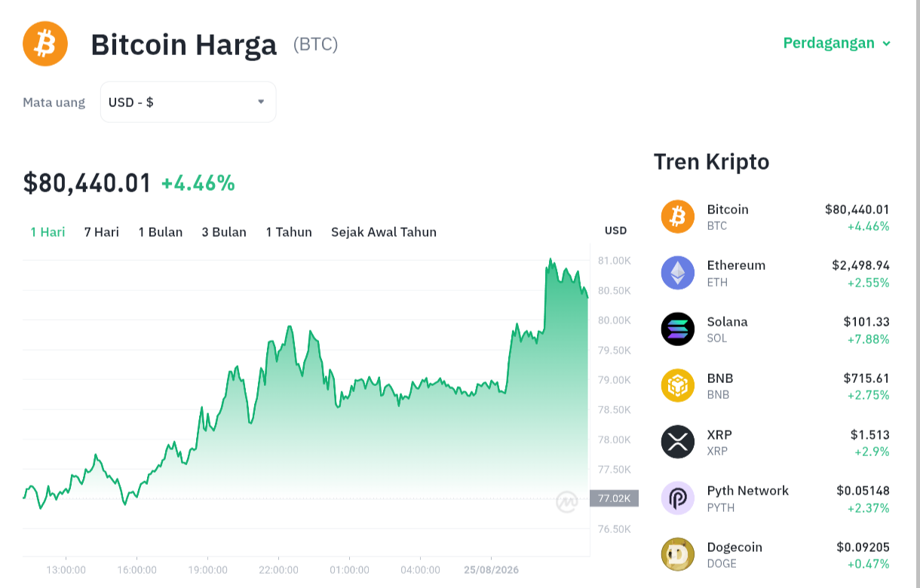
Task: Click the XRP logo icon
Action: tap(678, 442)
